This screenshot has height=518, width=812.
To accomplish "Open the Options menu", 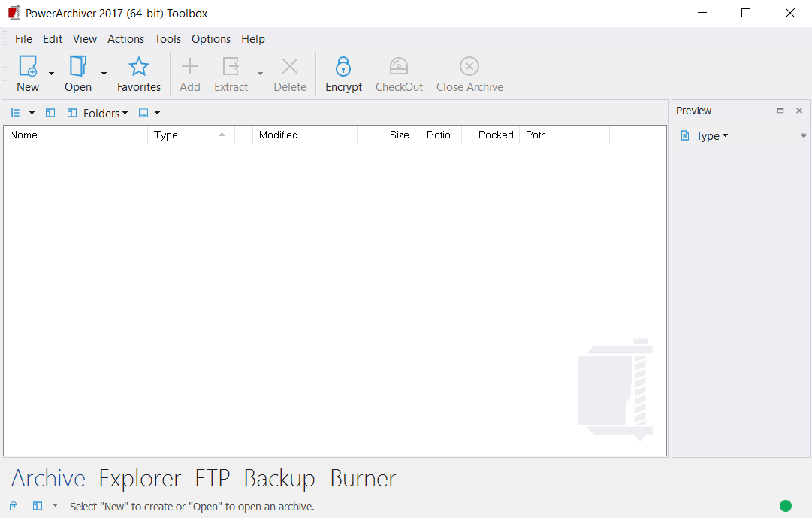I will point(211,39).
